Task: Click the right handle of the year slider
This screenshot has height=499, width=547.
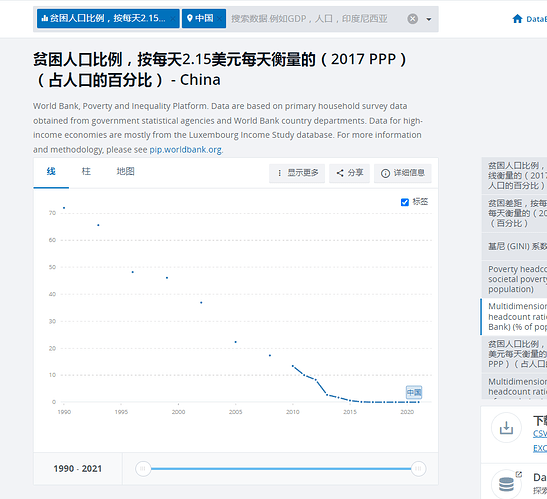Action: pyautogui.click(x=418, y=469)
